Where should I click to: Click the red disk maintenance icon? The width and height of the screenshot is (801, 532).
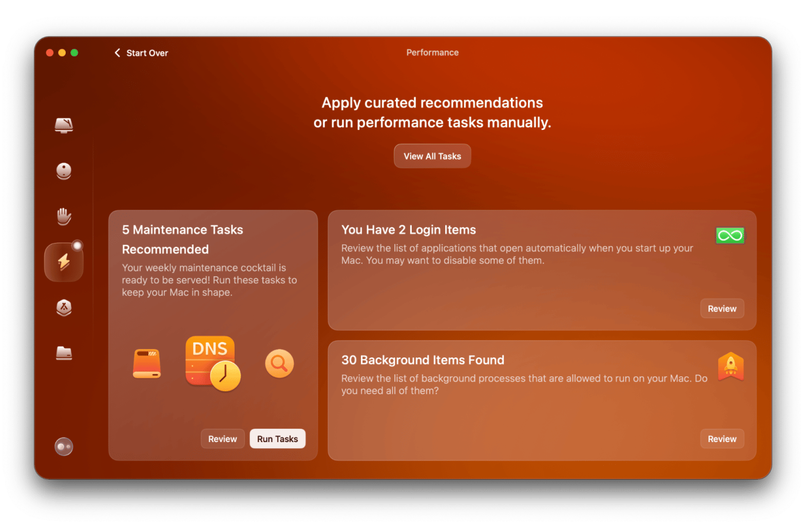(147, 364)
